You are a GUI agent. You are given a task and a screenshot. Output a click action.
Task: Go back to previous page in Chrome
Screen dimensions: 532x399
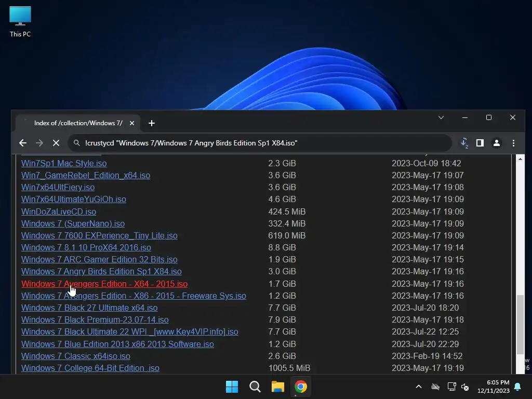pyautogui.click(x=23, y=143)
